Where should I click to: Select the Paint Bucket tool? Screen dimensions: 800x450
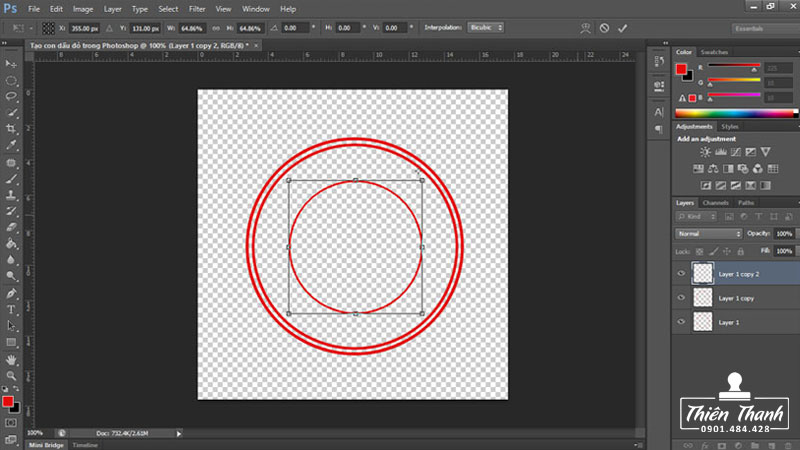(11, 243)
